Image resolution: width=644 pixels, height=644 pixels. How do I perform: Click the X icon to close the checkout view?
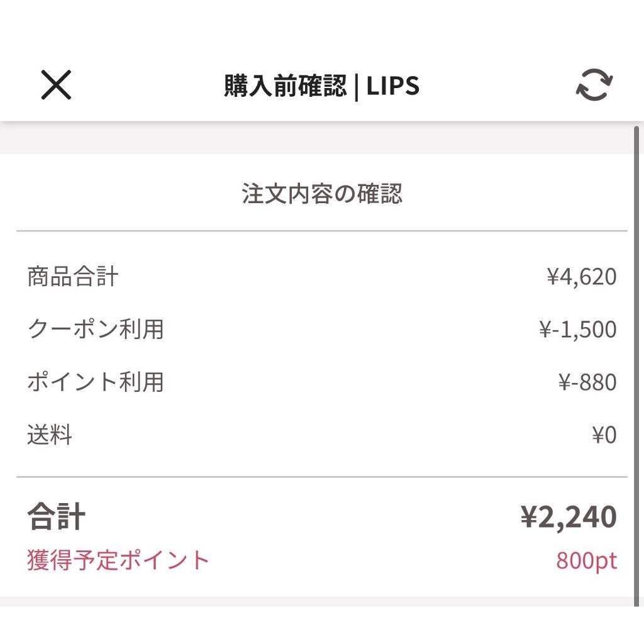(x=55, y=85)
